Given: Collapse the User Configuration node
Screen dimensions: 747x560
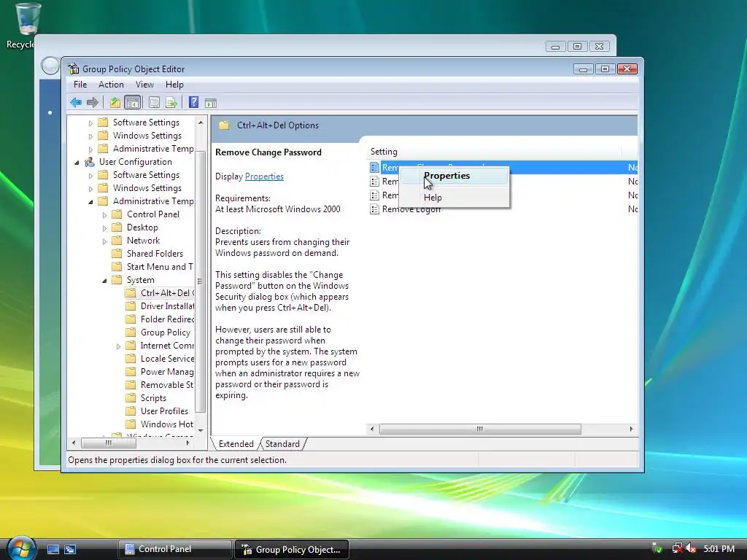Looking at the screenshot, I should point(77,163).
